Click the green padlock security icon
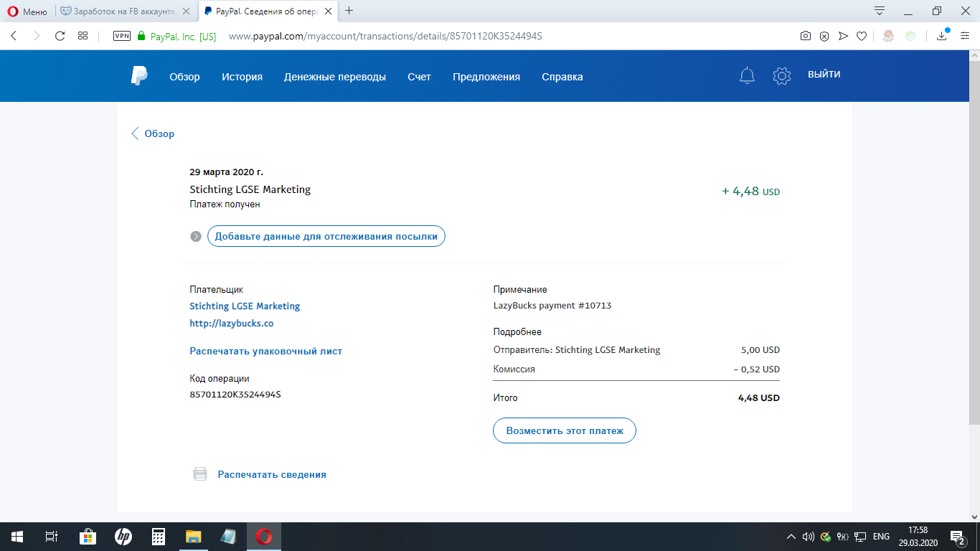This screenshot has height=551, width=980. tap(141, 36)
